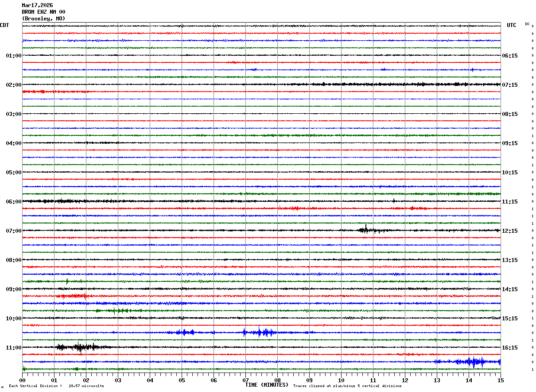Click the TIME (MINUTES) axis title
This screenshot has width=536, height=392.
coord(267,385)
